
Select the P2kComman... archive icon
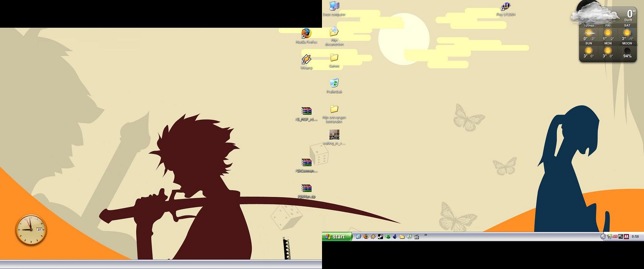pyautogui.click(x=306, y=165)
